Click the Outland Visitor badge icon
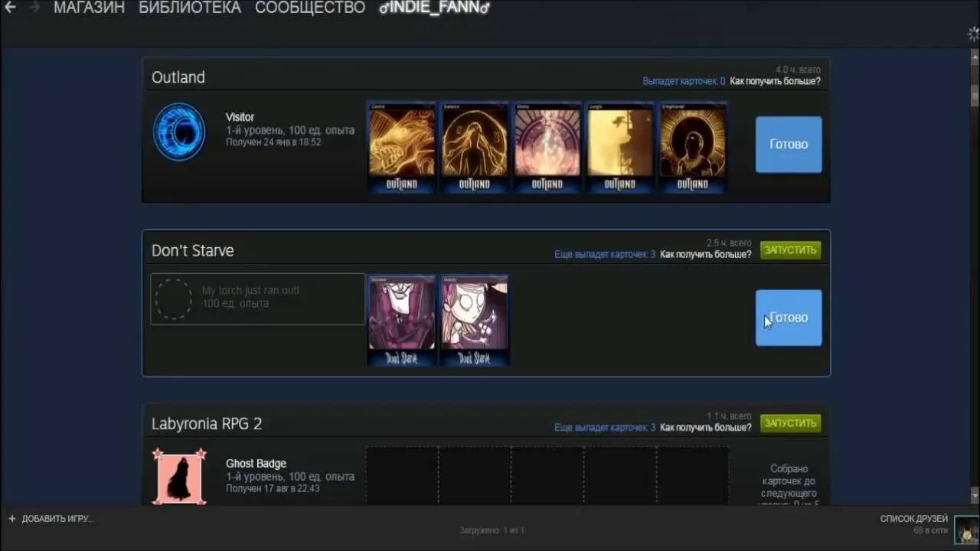980x551 pixels. click(178, 132)
